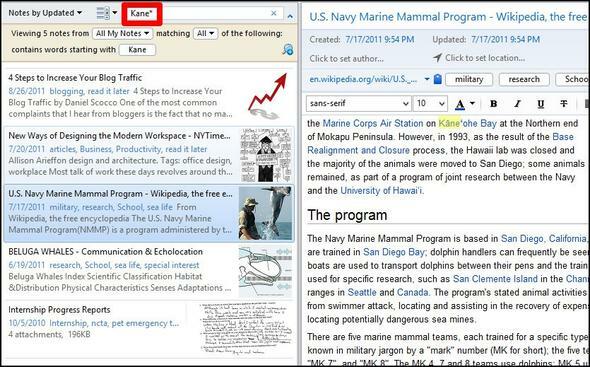Click the saved search magnifier icon

click(x=288, y=49)
